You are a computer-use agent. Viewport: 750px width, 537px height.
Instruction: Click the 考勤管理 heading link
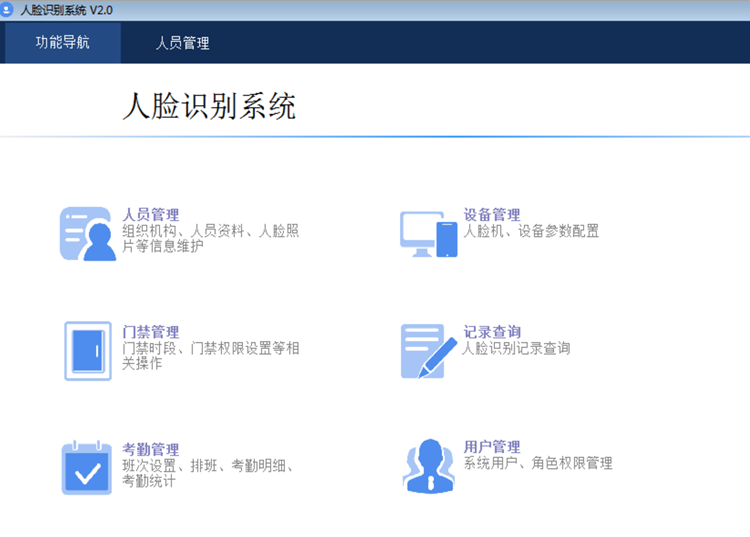pyautogui.click(x=150, y=449)
